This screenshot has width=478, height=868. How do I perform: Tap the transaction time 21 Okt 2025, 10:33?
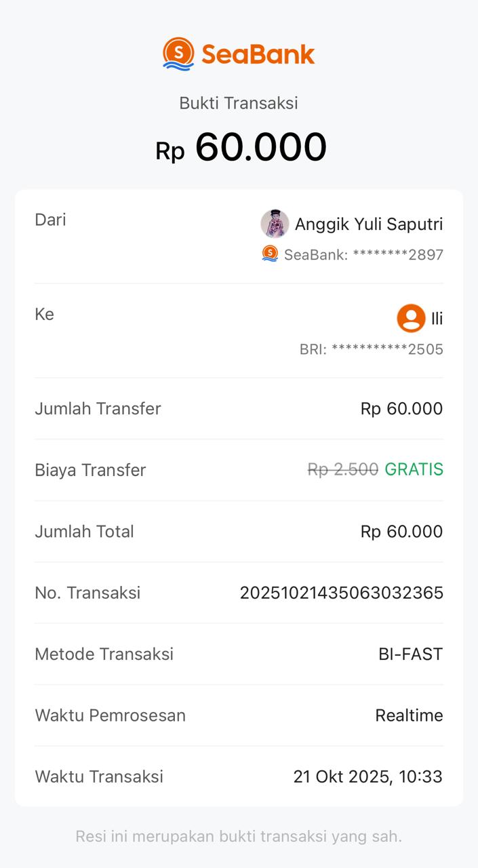(367, 776)
